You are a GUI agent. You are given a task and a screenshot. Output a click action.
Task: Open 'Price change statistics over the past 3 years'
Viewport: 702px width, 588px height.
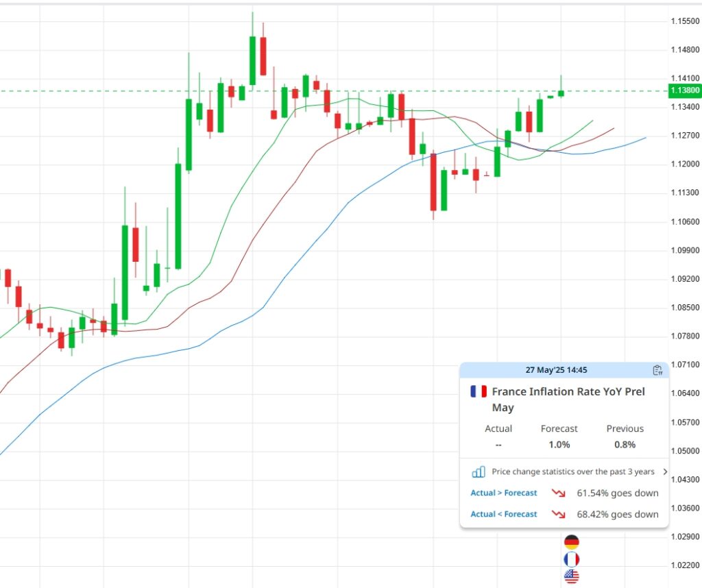click(x=572, y=471)
